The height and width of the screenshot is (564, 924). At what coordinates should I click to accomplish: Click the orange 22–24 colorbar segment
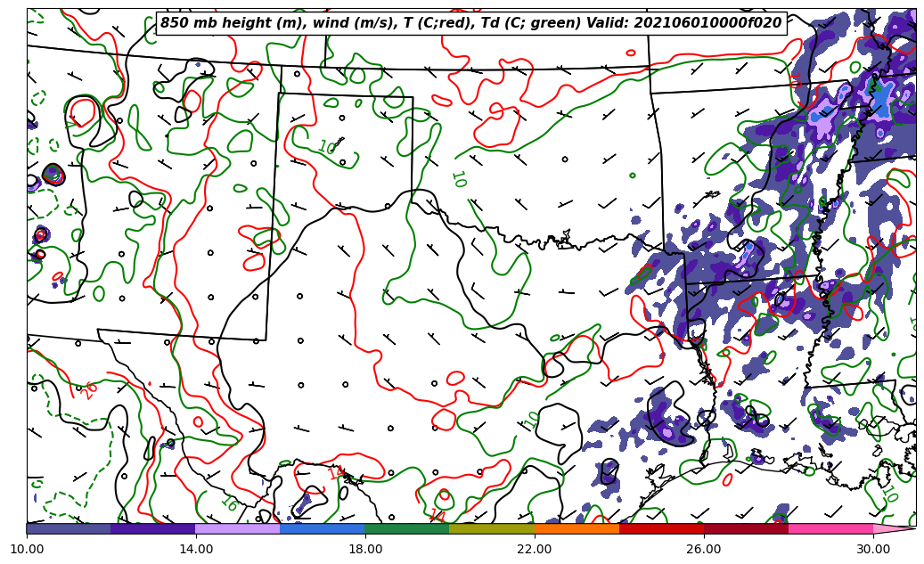(x=576, y=528)
